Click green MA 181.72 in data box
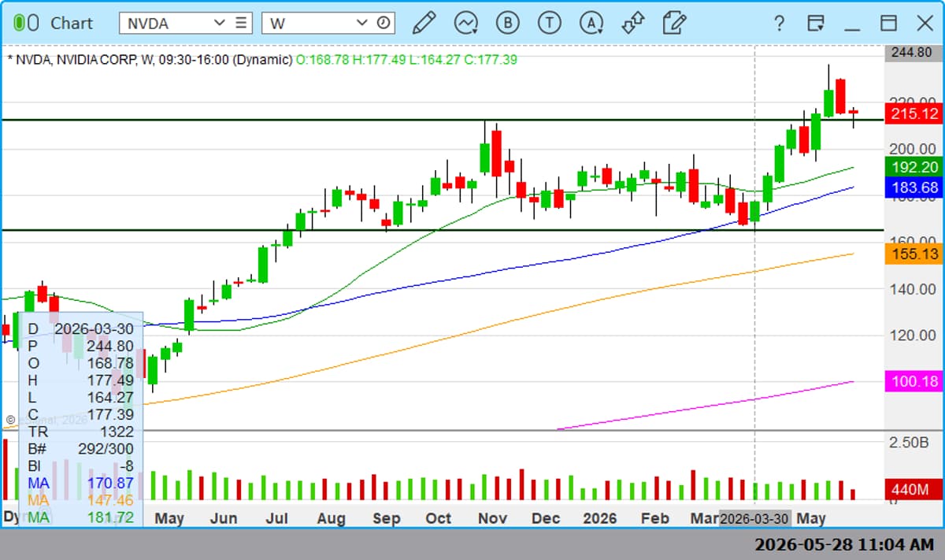 click(x=80, y=517)
